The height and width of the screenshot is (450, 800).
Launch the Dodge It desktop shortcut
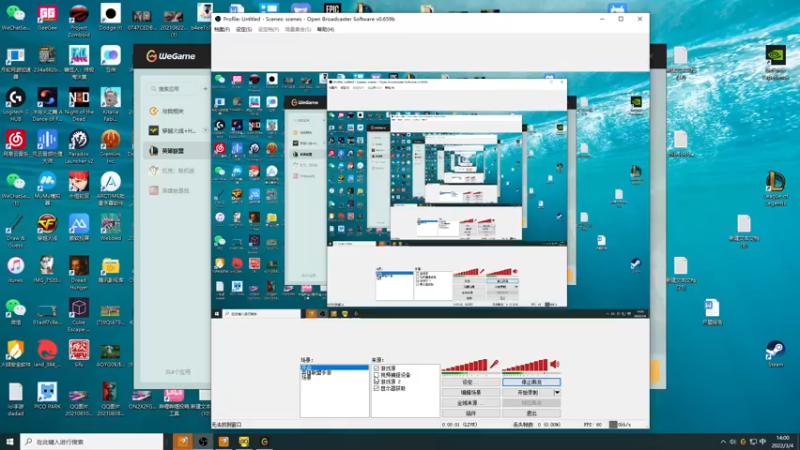pos(110,17)
